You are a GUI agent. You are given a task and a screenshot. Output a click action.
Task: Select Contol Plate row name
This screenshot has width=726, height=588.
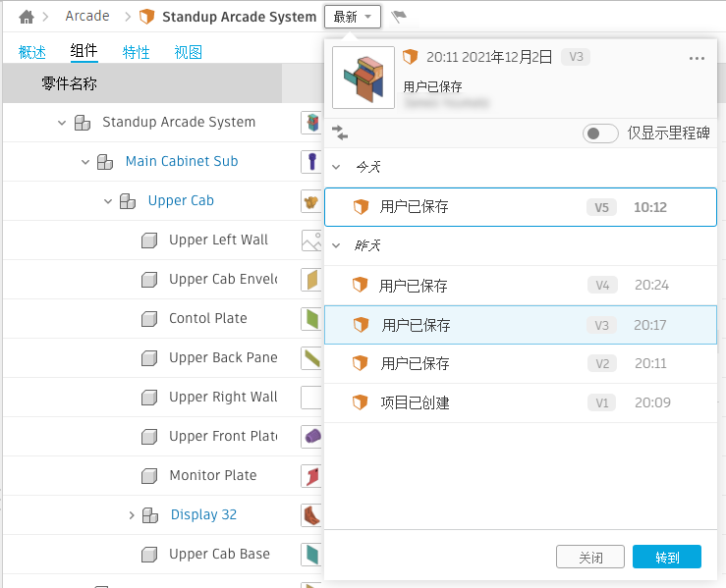point(208,319)
